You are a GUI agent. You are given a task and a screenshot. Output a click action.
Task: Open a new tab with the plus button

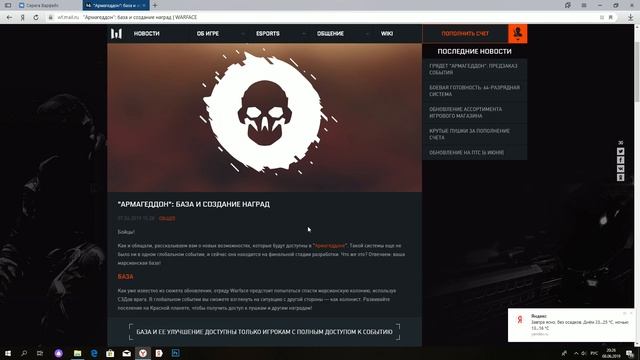(155, 5)
